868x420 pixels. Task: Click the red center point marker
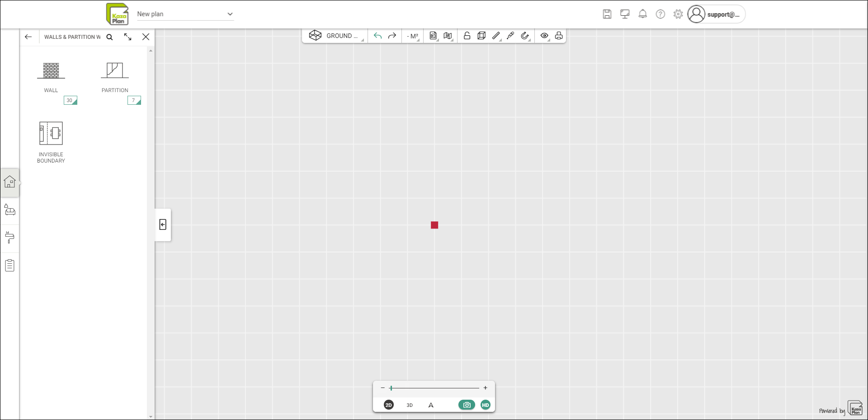click(x=434, y=225)
